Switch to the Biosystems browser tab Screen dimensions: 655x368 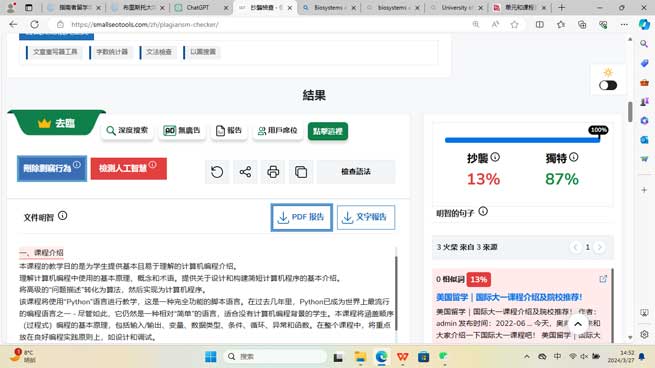328,8
